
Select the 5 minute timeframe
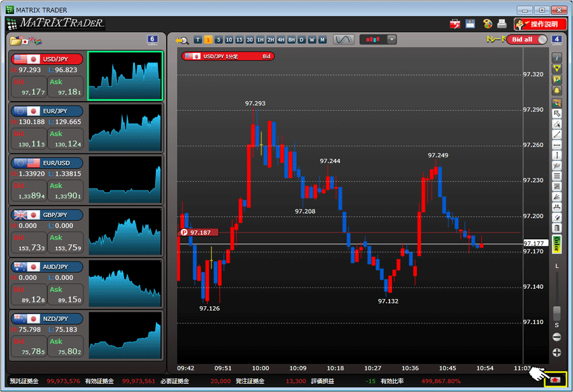[x=218, y=40]
